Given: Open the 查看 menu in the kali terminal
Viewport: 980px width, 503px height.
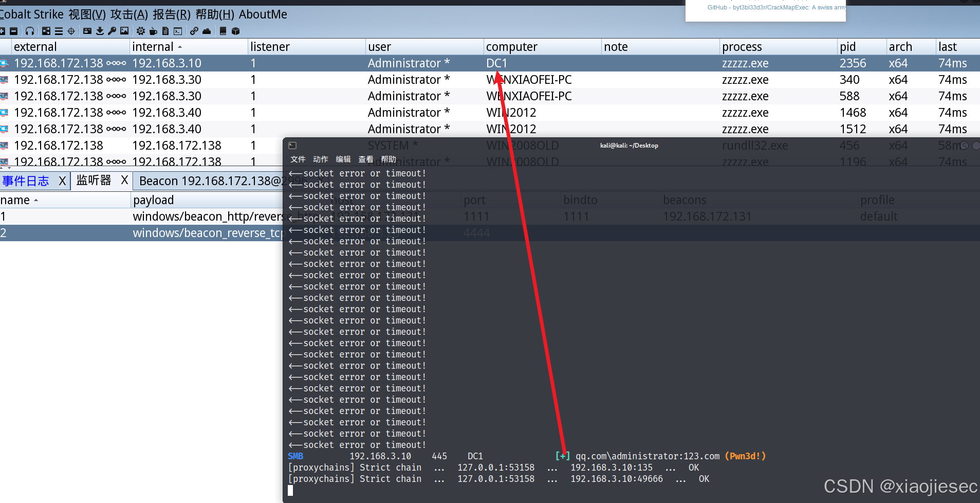Looking at the screenshot, I should click(x=366, y=159).
